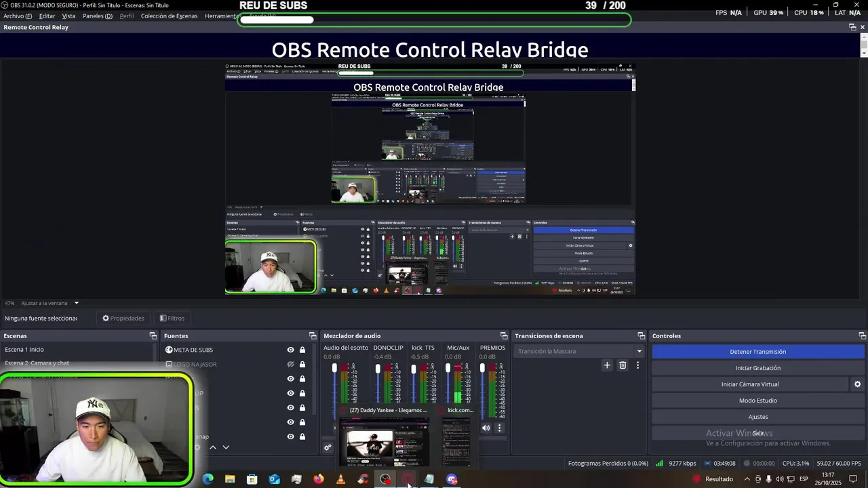Click Iniciar Grabación button

click(757, 368)
